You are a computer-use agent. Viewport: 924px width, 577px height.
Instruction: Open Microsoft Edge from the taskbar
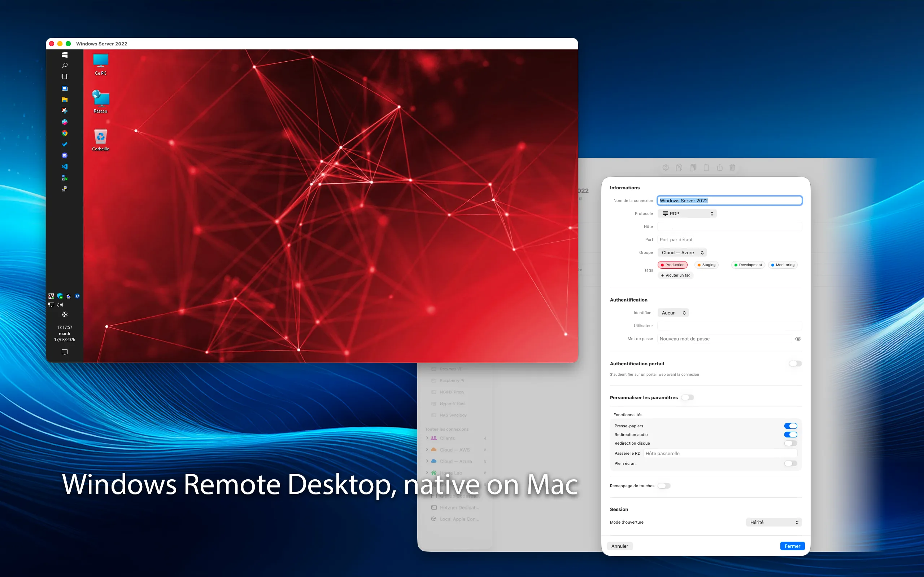click(65, 122)
